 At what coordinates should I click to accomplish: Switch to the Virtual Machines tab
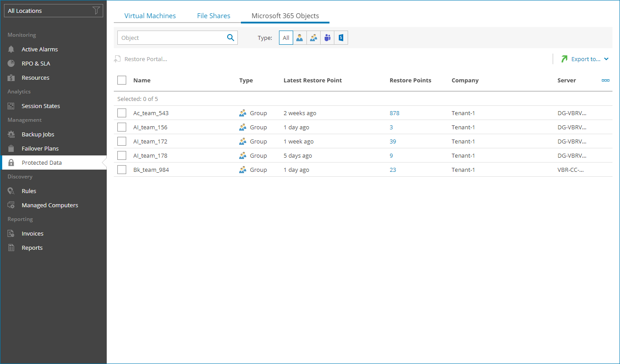coord(150,16)
